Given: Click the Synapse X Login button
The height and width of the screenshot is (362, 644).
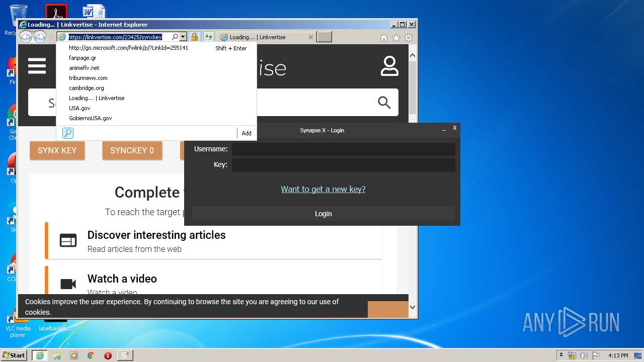Looking at the screenshot, I should pos(323,214).
